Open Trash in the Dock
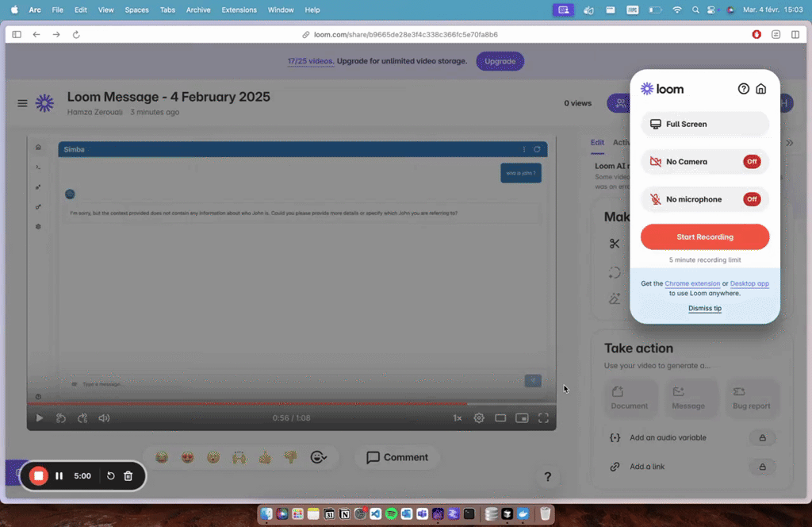This screenshot has width=812, height=527. [546, 514]
